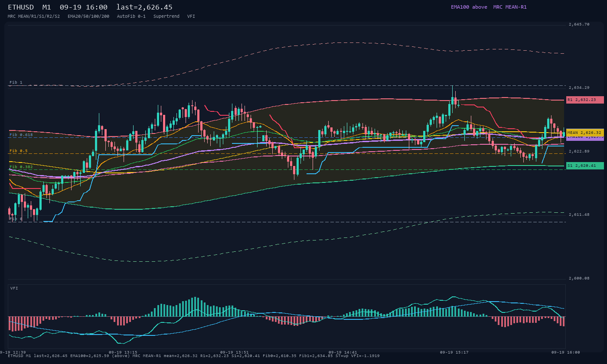The image size is (607, 364).
Task: Click the '09-19 16:00' time axis label
Action: (565, 352)
